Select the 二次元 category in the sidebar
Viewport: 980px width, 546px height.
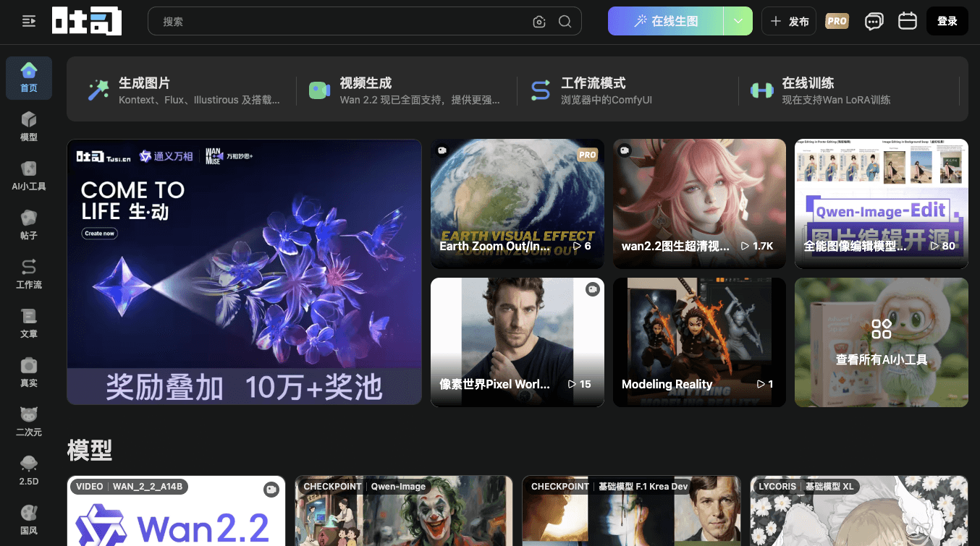coord(29,422)
